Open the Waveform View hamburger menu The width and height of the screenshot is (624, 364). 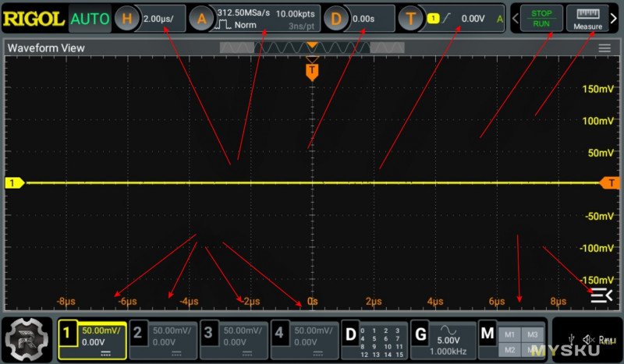tap(604, 48)
